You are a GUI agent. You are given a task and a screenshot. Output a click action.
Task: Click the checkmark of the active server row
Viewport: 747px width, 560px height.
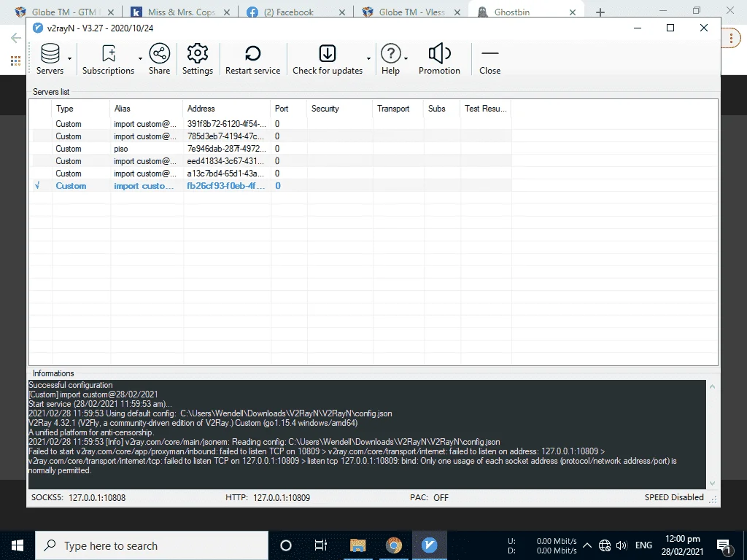(37, 186)
